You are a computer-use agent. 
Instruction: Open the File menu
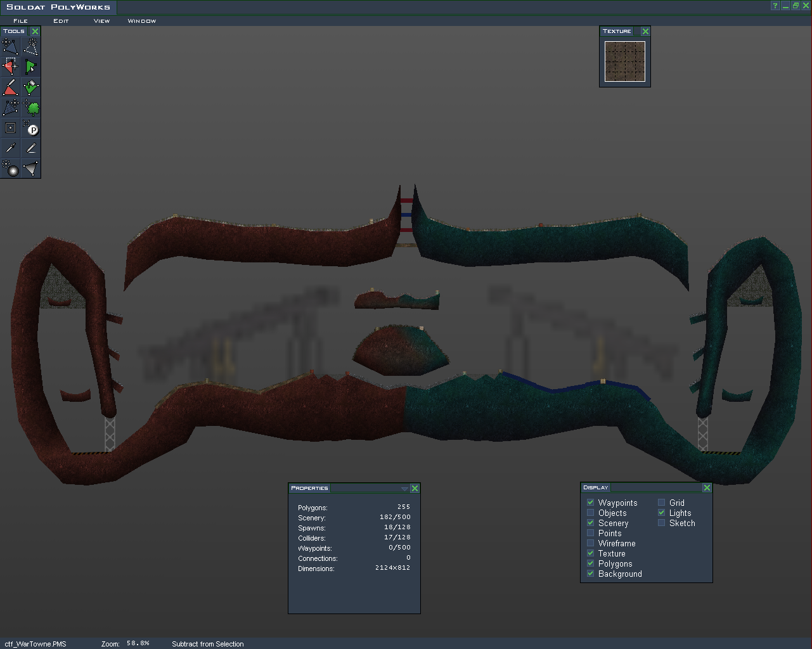pos(20,21)
